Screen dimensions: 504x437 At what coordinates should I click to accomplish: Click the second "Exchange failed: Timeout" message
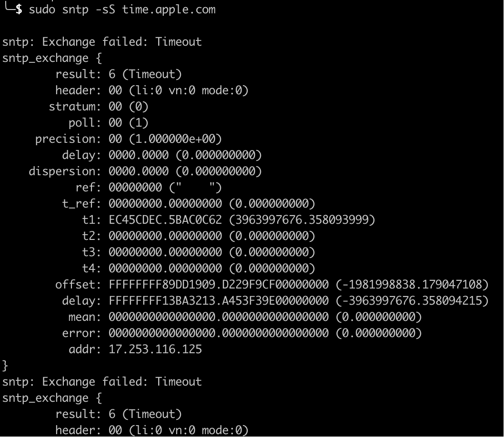point(122,382)
